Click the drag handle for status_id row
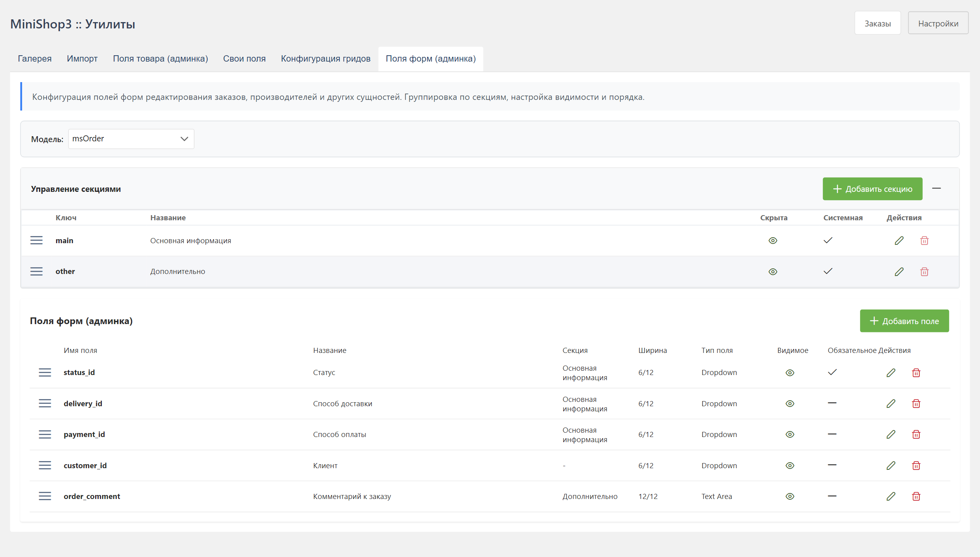980x557 pixels. click(45, 372)
